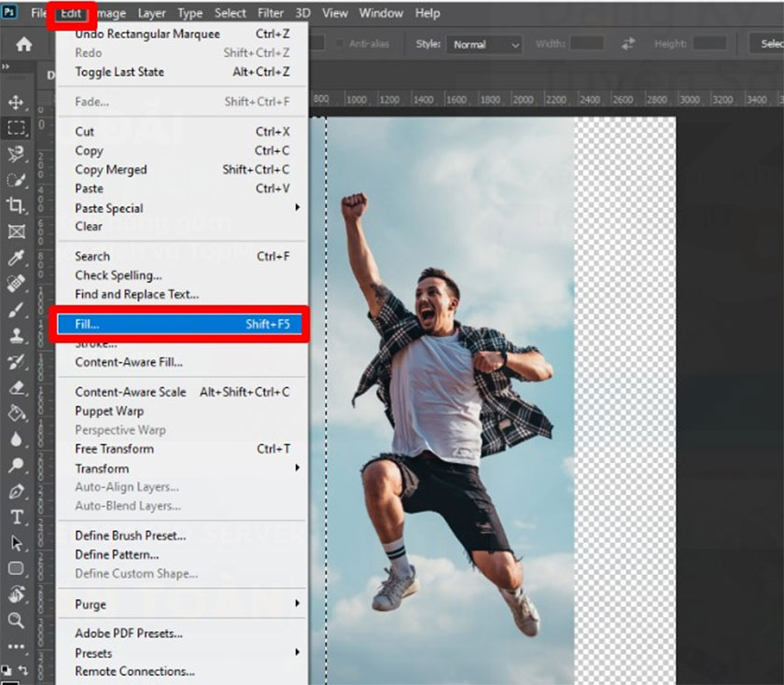Choose Remote Connections... entry
784x685 pixels.
pos(182,672)
